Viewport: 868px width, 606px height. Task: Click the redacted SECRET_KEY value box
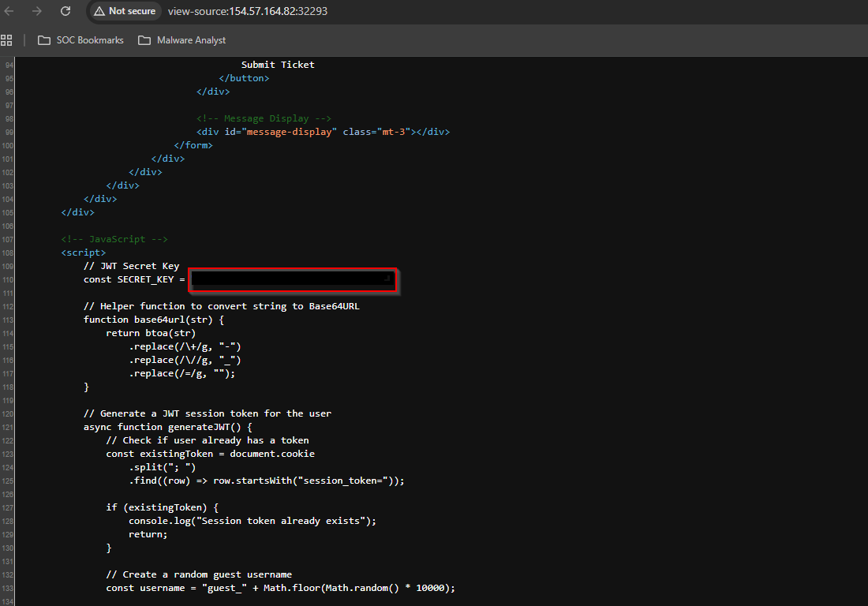[293, 281]
